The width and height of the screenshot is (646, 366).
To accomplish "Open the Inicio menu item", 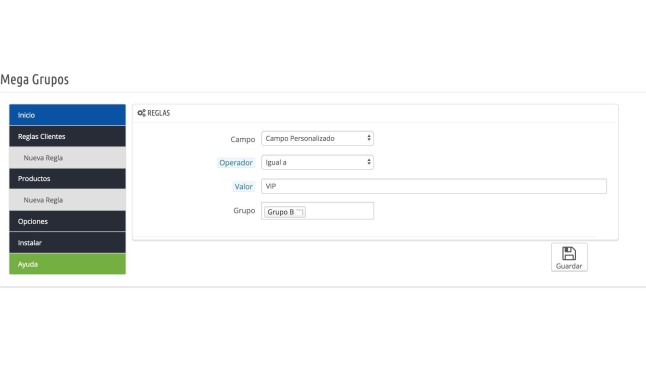I will click(x=67, y=115).
